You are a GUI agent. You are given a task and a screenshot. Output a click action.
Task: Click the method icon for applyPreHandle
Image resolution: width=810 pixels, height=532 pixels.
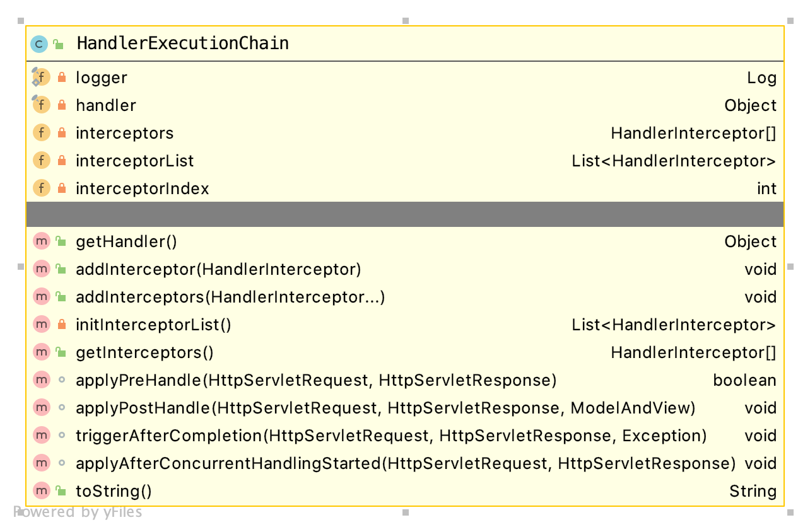(x=41, y=380)
